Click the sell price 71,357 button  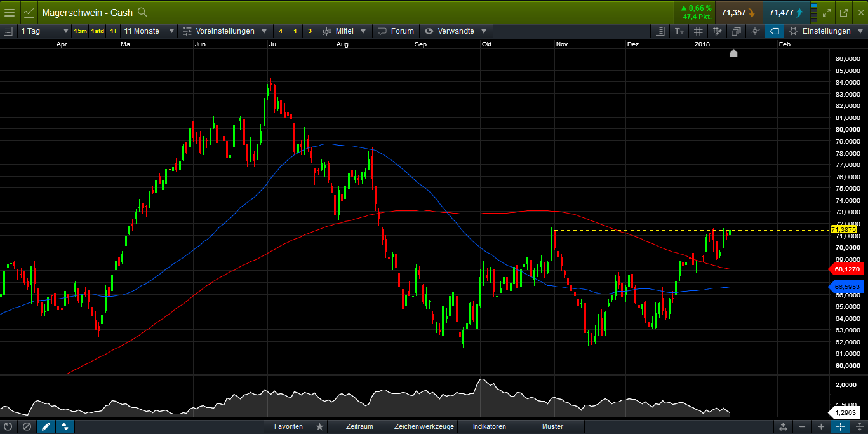coord(738,12)
